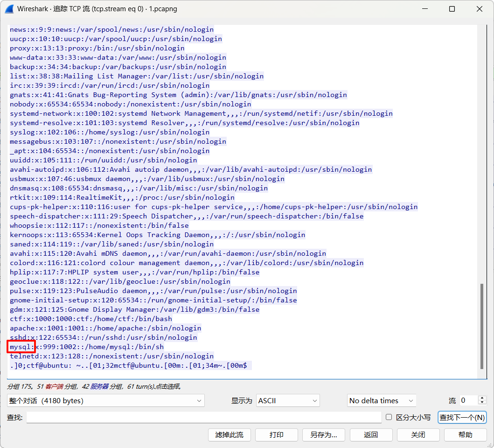Click the 查找 search text field
This screenshot has height=448, width=494.
[x=204, y=417]
